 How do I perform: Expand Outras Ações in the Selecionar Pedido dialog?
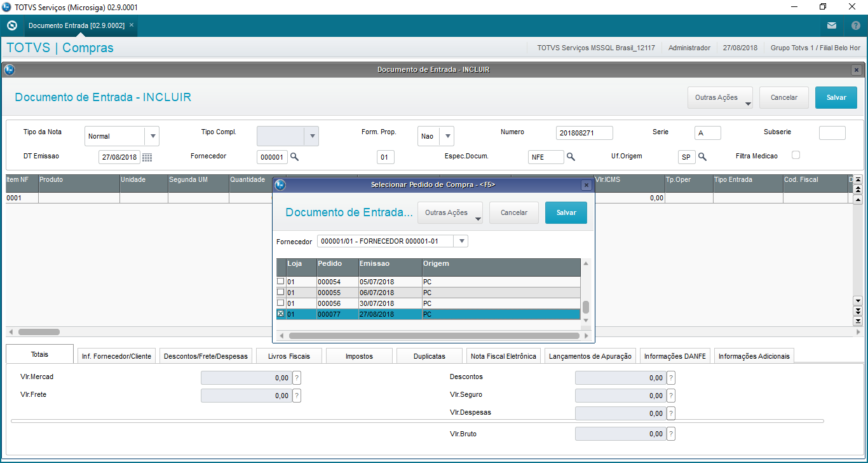point(450,213)
